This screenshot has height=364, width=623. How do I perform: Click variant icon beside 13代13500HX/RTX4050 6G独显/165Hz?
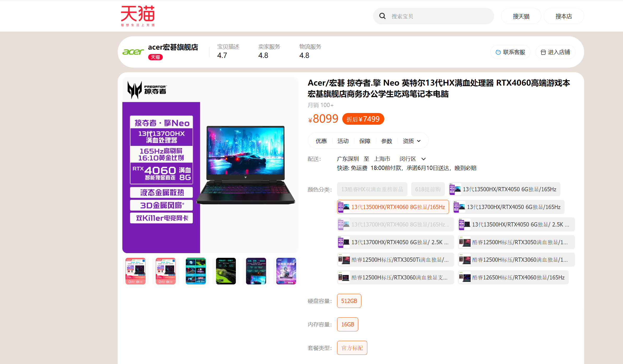(x=455, y=189)
